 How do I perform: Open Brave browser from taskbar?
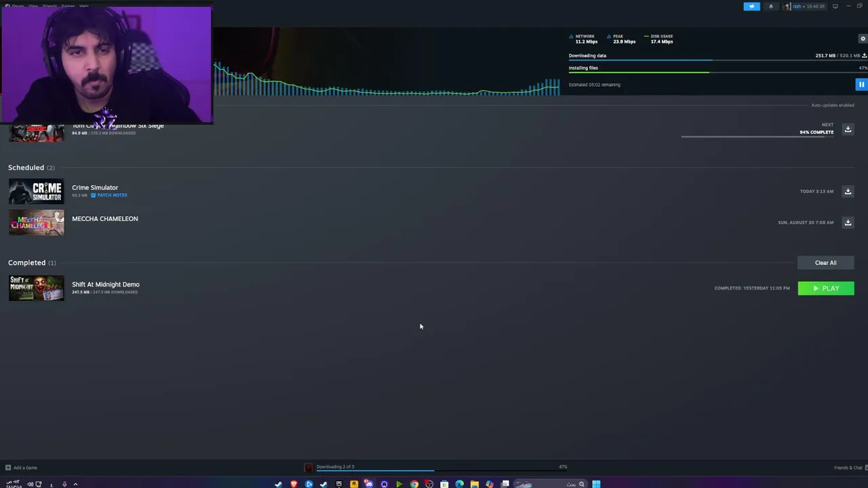coord(294,484)
